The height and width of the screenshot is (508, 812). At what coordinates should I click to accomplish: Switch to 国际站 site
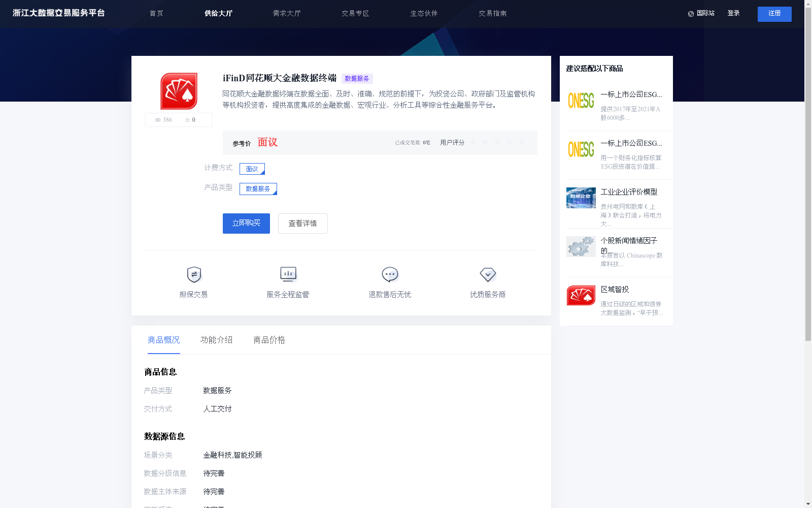[x=705, y=13]
